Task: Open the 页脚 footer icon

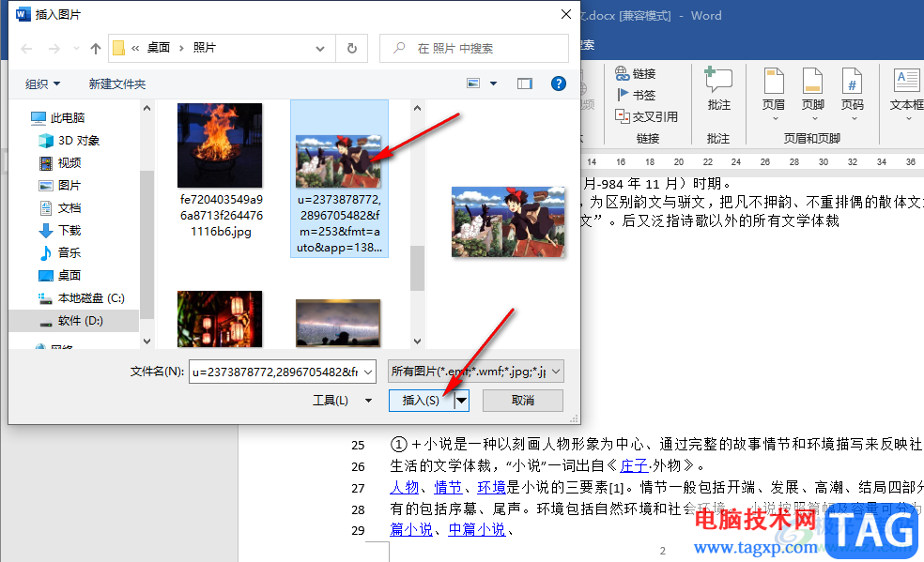Action: [x=812, y=81]
